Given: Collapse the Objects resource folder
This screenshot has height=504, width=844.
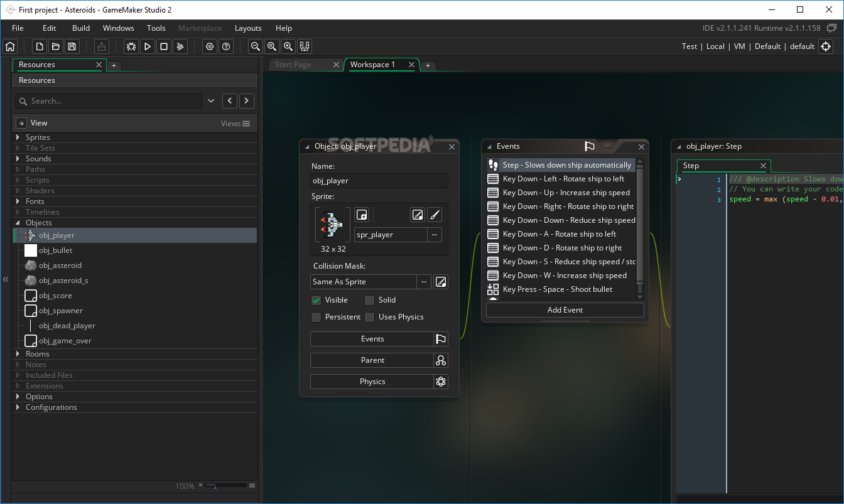Looking at the screenshot, I should (18, 223).
